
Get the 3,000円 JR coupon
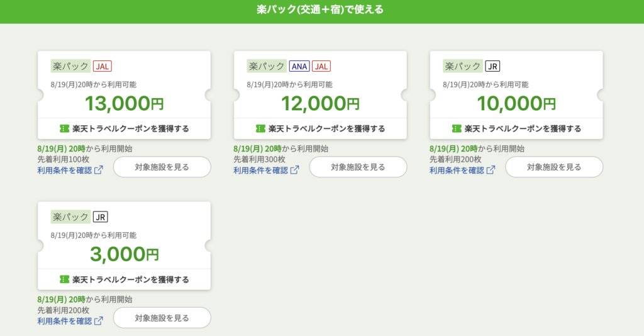124,279
